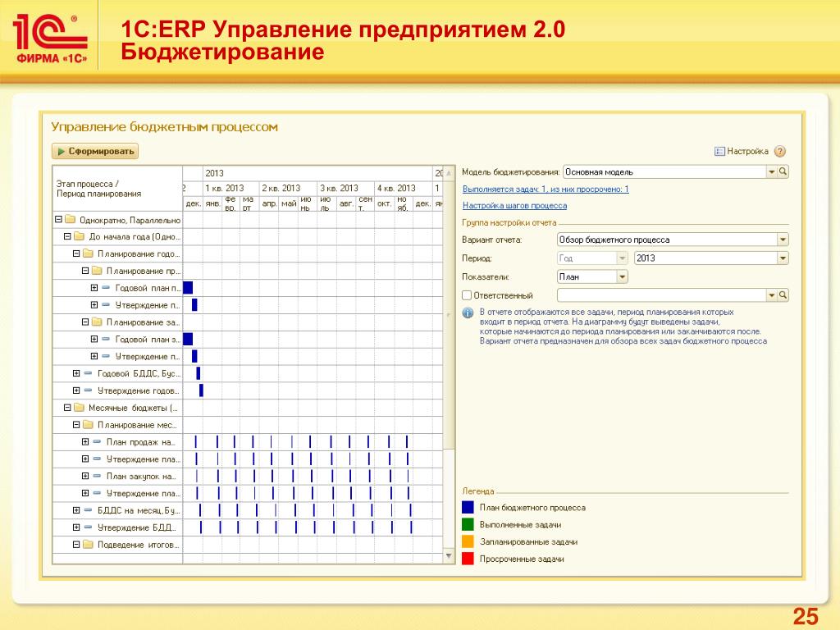
Task: Open link Выполняется задач: 1, из них просрочено: 1
Action: (546, 189)
